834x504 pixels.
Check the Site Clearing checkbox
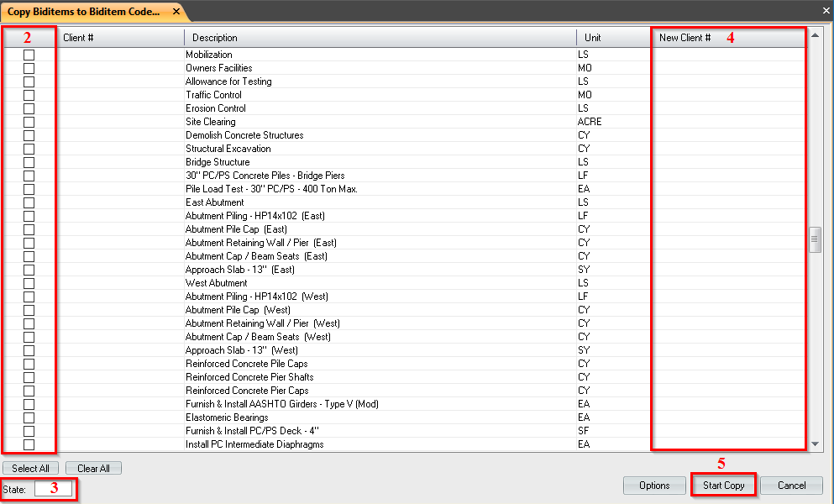pos(29,122)
